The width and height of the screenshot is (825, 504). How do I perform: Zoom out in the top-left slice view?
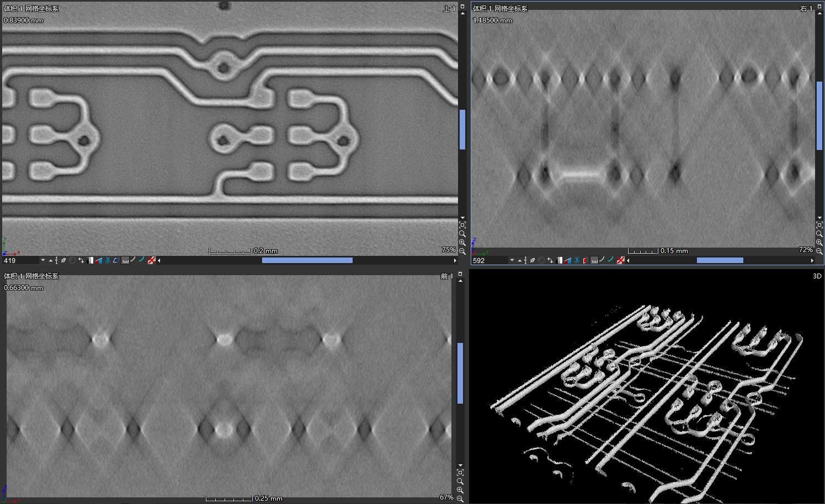pos(462,251)
